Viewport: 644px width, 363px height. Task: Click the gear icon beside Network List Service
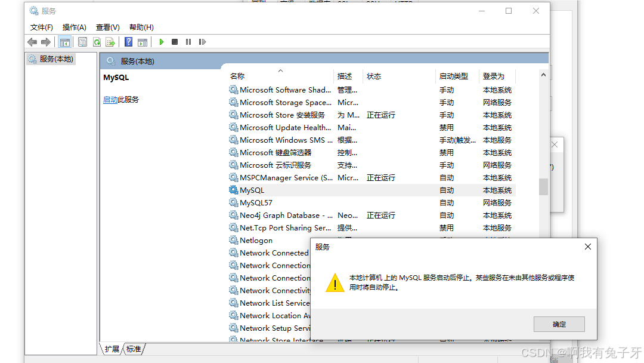233,303
